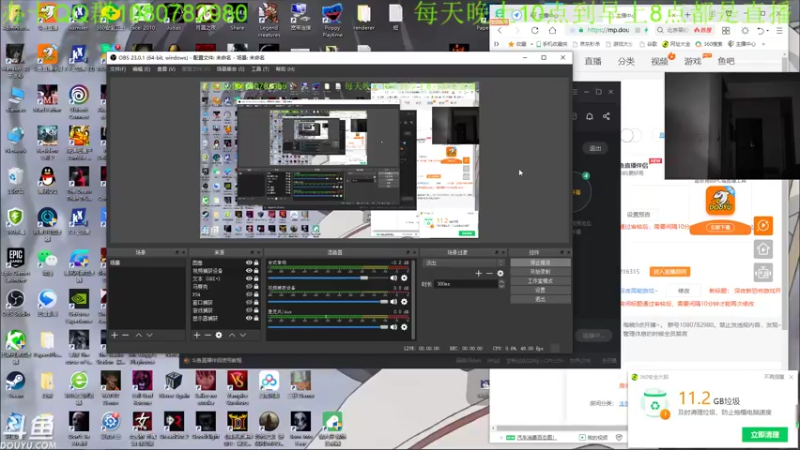This screenshot has width=800, height=450.
Task: Click 立即清理 in 360 cleanup popup
Action: tap(765, 435)
